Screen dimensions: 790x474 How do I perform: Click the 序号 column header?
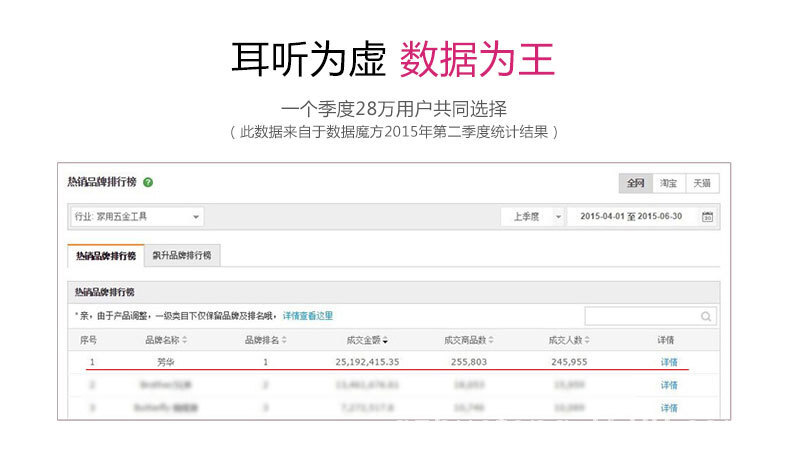click(88, 341)
